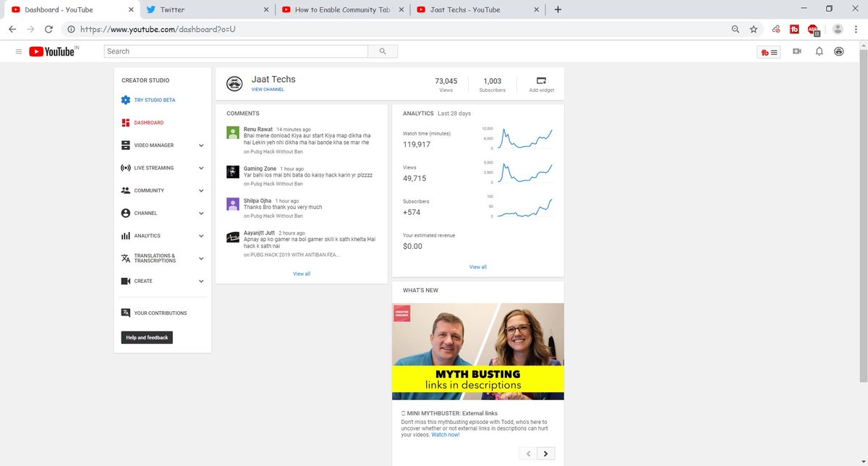Click the browser back arrow
The height and width of the screenshot is (466, 868).
(x=12, y=29)
